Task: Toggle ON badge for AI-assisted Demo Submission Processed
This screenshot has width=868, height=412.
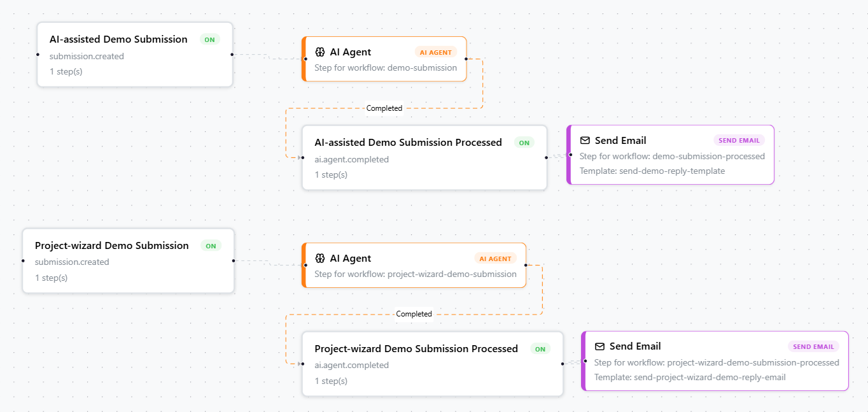Action: 524,143
